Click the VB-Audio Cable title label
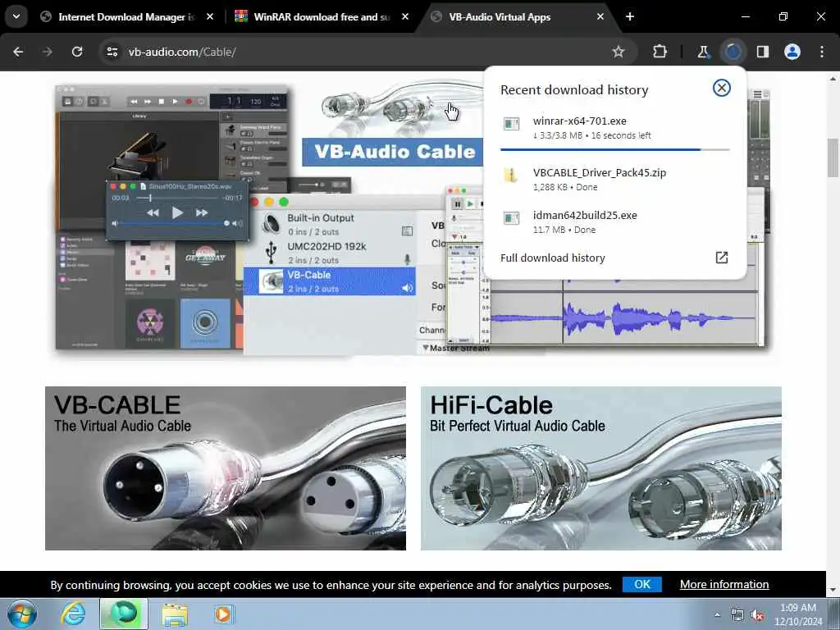 (395, 152)
